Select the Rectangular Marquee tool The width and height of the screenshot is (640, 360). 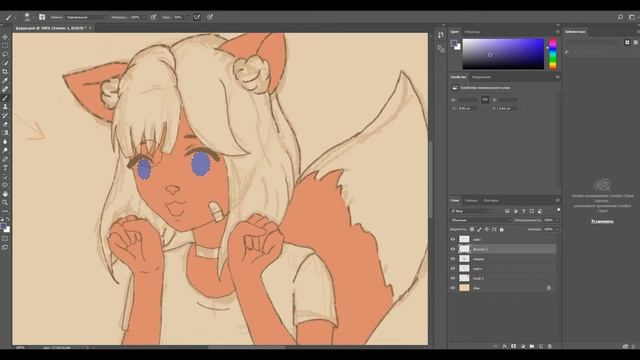coord(5,46)
